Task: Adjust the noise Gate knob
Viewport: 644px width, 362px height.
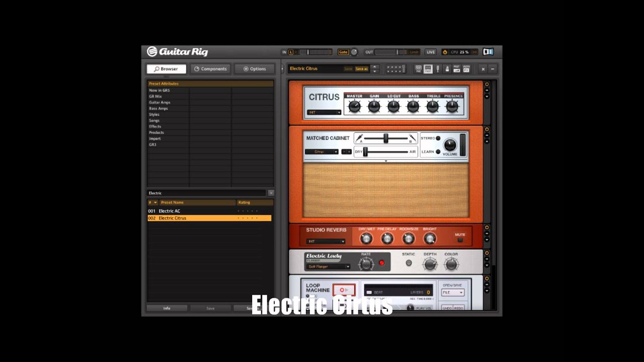Action: [354, 52]
